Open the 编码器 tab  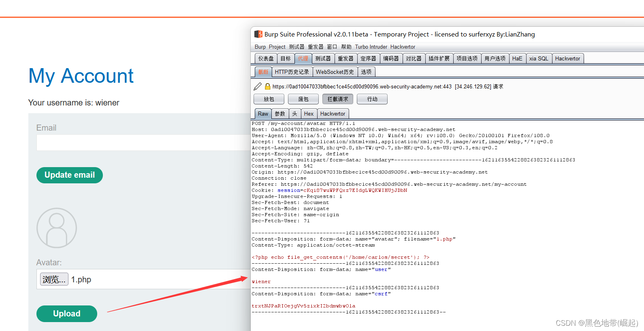[391, 58]
